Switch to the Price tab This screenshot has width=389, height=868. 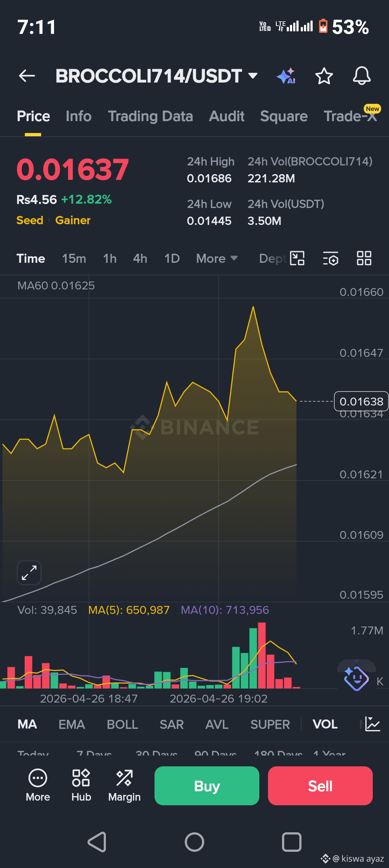click(33, 116)
